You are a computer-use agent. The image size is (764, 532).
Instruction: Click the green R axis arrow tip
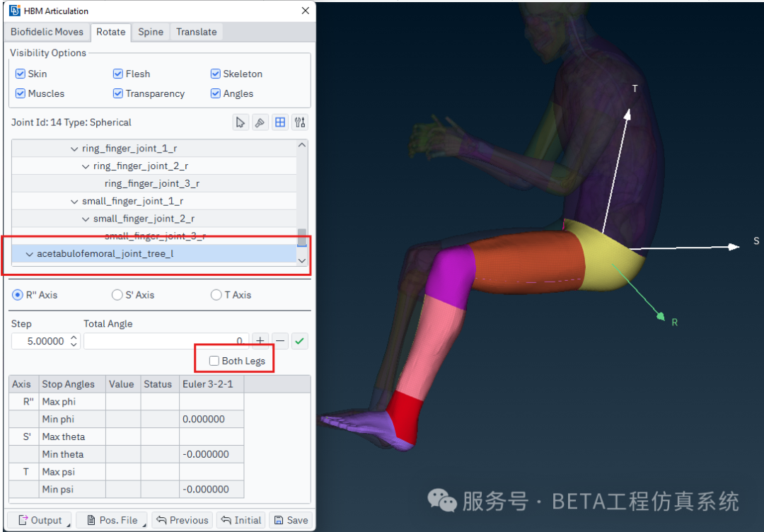coord(661,316)
